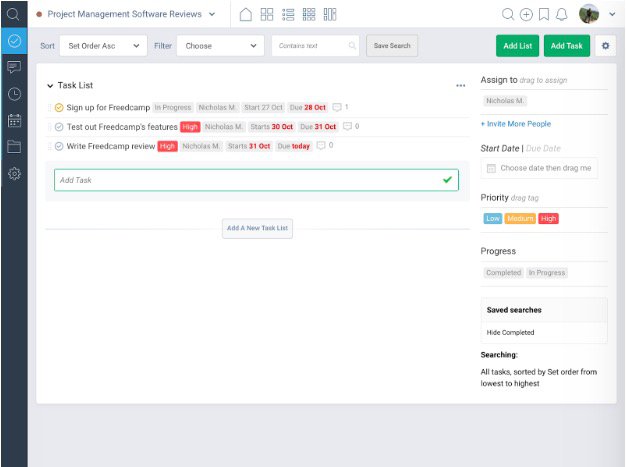This screenshot has width=626, height=467.
Task: Click Invite More People link
Action: pyautogui.click(x=516, y=124)
